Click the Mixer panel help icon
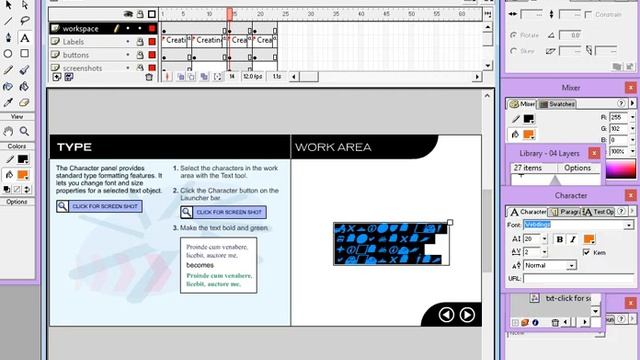The height and width of the screenshot is (360, 640). point(621,104)
